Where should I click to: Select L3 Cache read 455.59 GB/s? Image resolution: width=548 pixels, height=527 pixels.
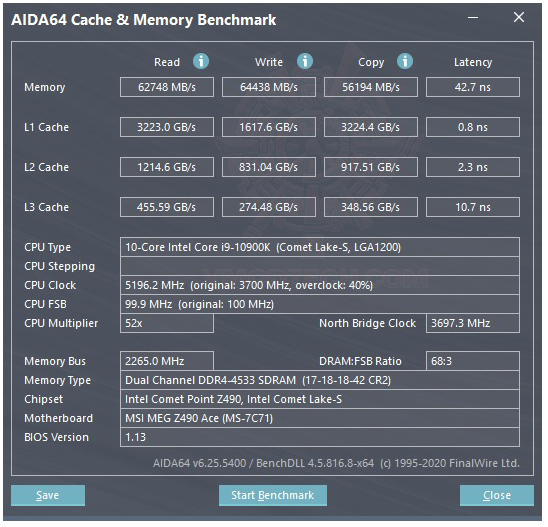click(x=167, y=208)
